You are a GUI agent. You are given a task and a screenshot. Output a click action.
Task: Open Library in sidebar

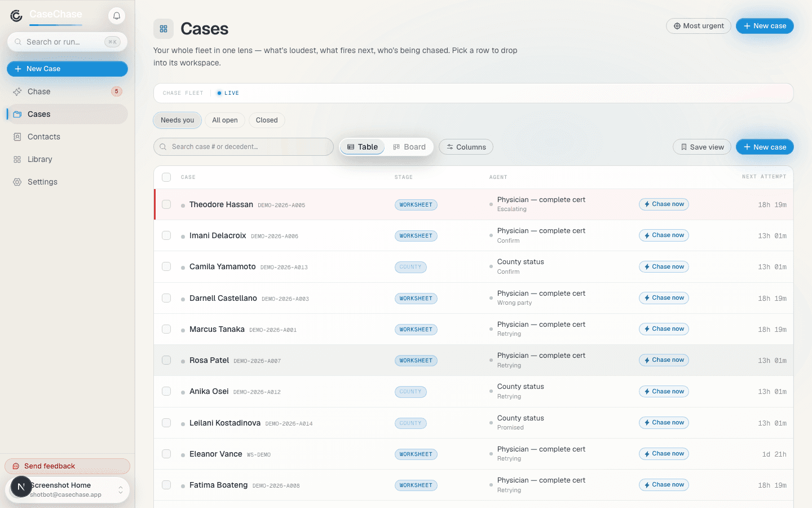pyautogui.click(x=67, y=159)
